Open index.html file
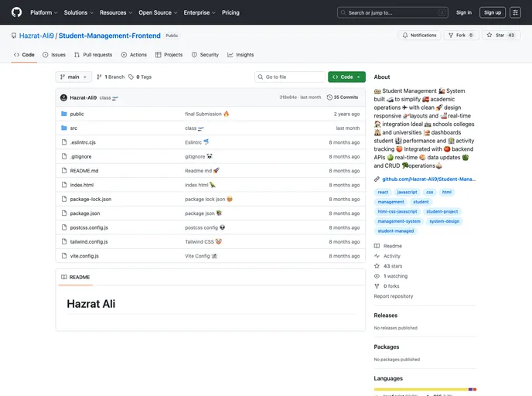 click(x=82, y=185)
